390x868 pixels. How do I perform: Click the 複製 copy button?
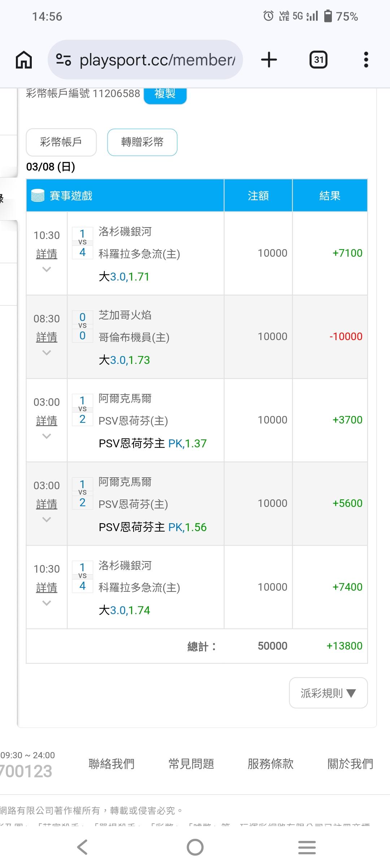[x=165, y=95]
